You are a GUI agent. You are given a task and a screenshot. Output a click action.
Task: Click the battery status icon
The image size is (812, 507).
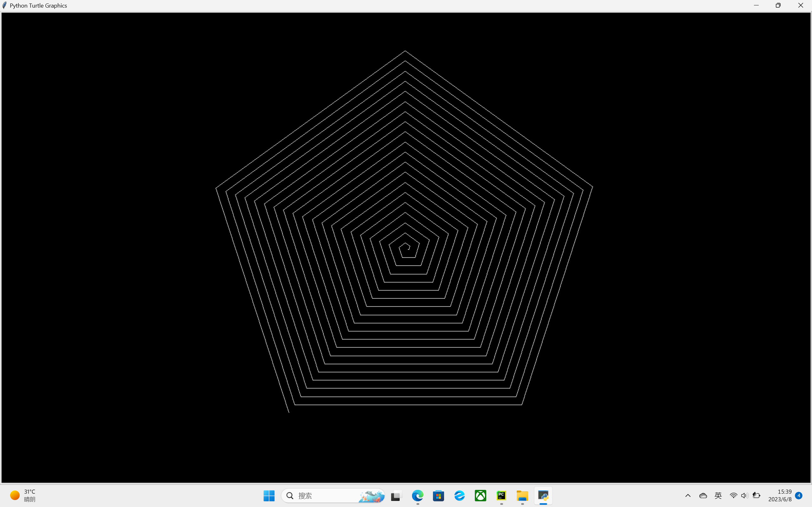(x=756, y=495)
